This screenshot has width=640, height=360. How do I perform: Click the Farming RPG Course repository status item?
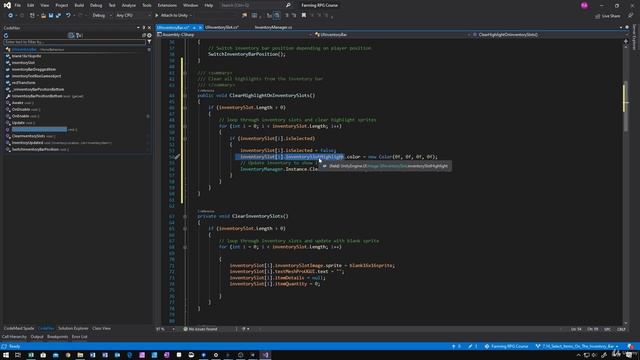coord(507,347)
